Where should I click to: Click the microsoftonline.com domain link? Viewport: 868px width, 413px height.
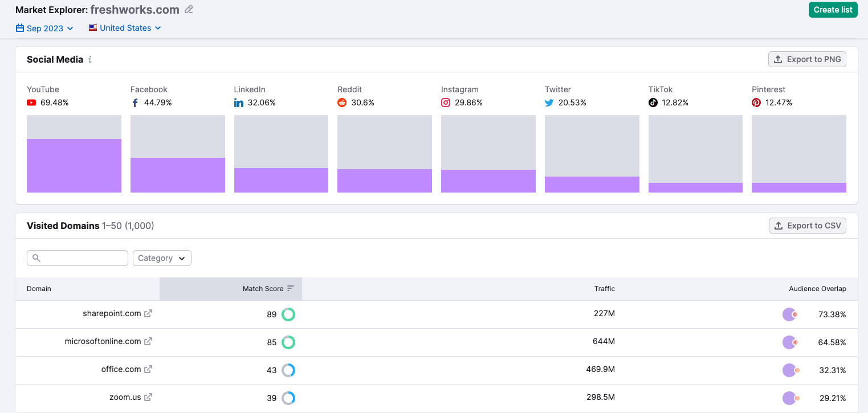point(103,341)
